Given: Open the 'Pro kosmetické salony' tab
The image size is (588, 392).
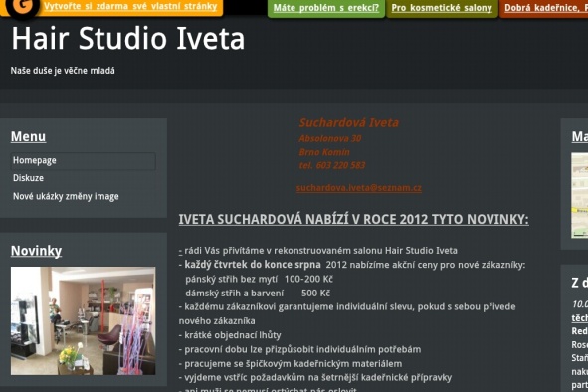Looking at the screenshot, I should (x=442, y=8).
